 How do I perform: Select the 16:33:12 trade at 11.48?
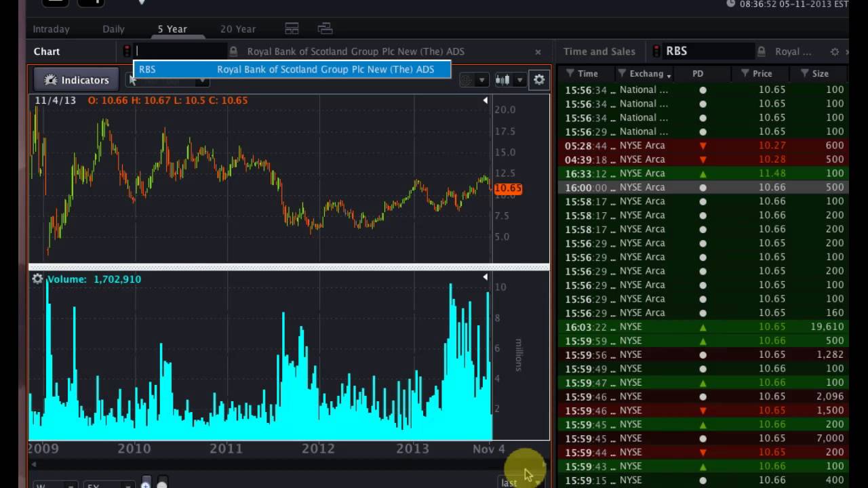tap(703, 174)
